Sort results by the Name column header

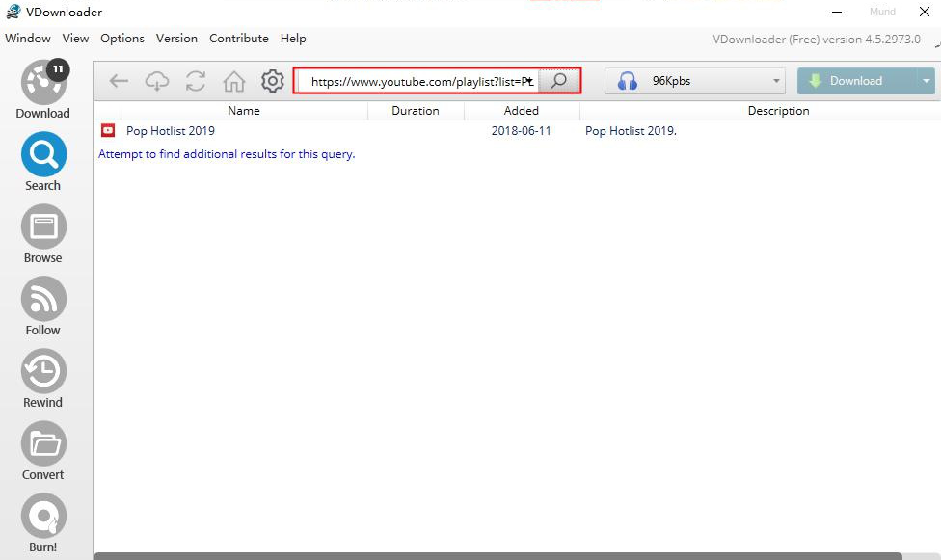244,111
